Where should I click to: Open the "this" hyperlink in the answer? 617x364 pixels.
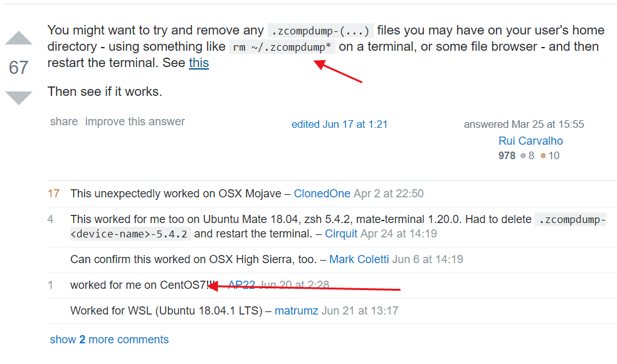point(199,63)
